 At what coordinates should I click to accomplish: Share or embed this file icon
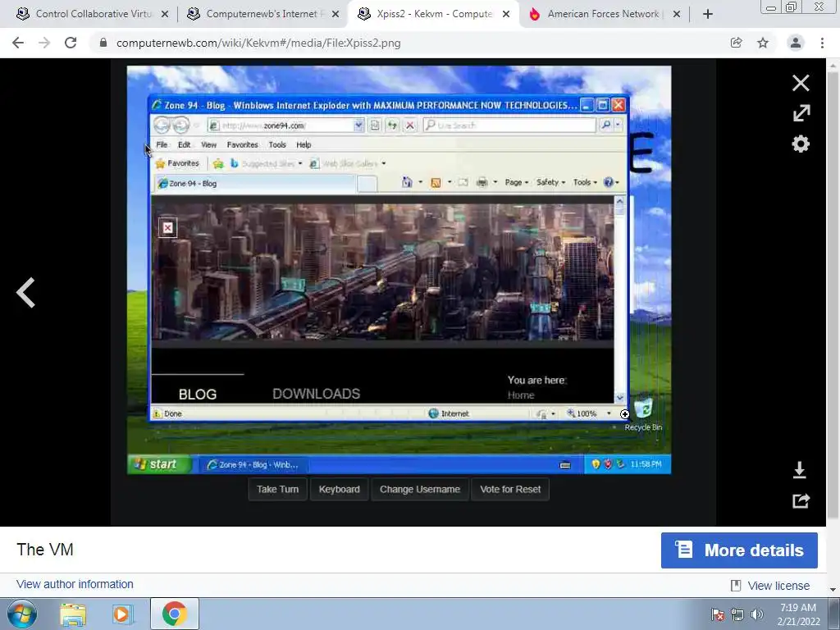tap(801, 500)
